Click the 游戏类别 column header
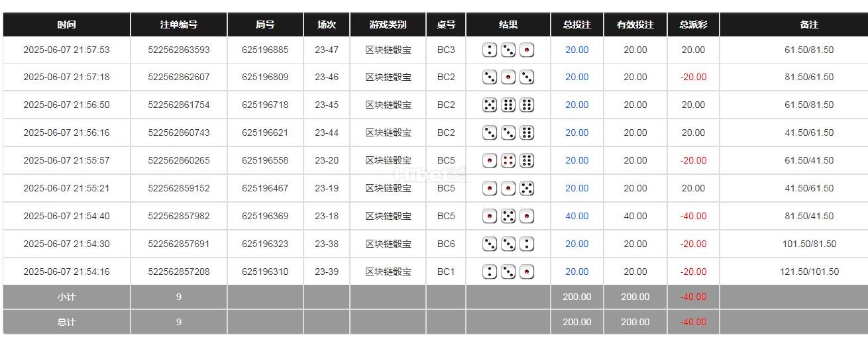Image resolution: width=868 pixels, height=349 pixels. (x=388, y=25)
